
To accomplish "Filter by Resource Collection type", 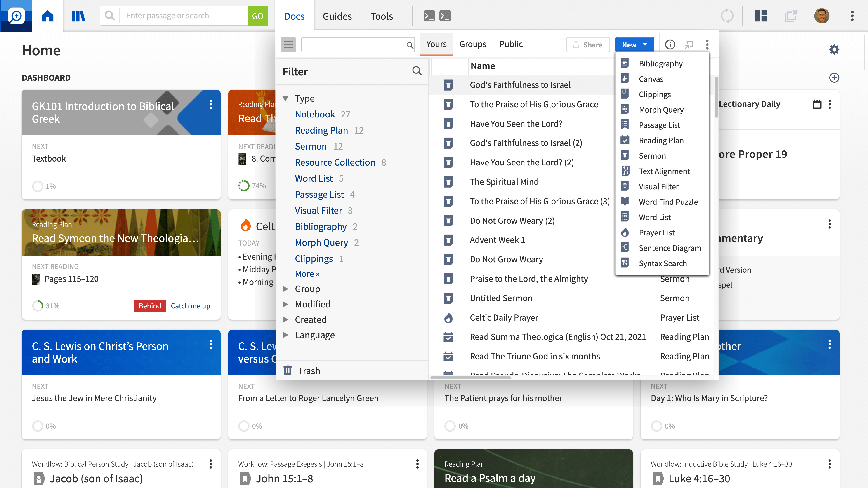I will click(x=335, y=162).
